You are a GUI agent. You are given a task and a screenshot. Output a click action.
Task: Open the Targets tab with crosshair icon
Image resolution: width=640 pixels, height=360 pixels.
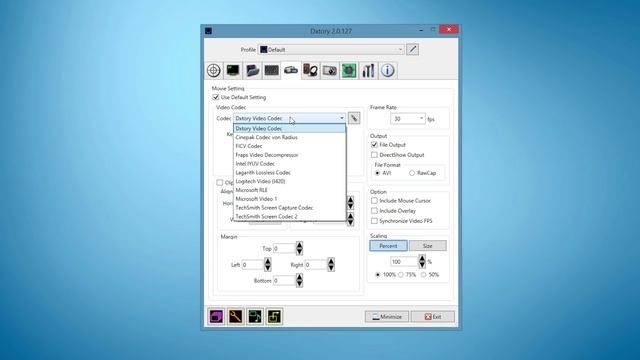[x=214, y=71]
